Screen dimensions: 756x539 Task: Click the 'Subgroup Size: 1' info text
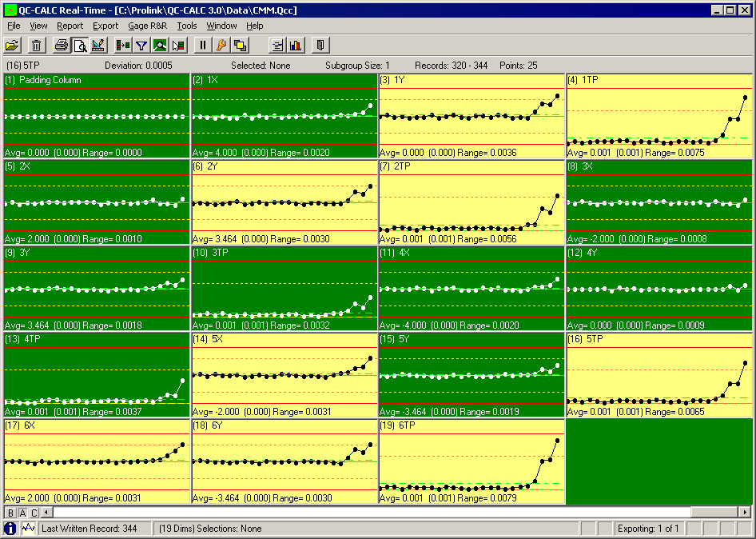click(x=357, y=65)
